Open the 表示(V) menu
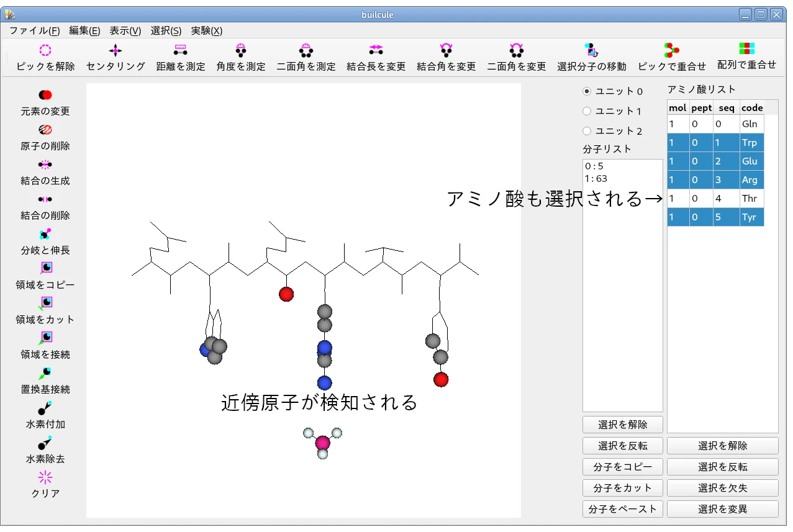Image resolution: width=793 pixels, height=532 pixels. click(x=125, y=31)
